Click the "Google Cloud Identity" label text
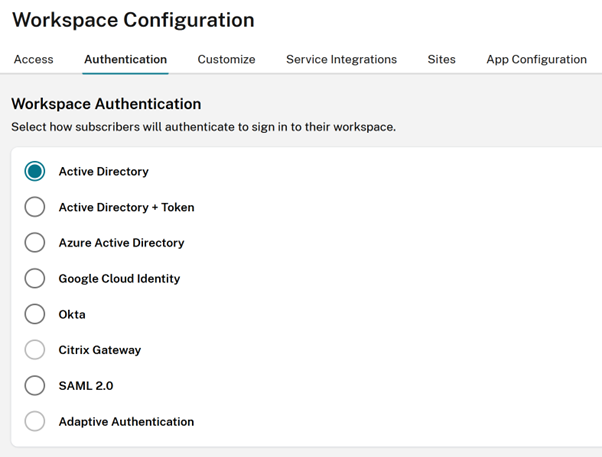Screen dimensions: 602x457 click(x=119, y=279)
